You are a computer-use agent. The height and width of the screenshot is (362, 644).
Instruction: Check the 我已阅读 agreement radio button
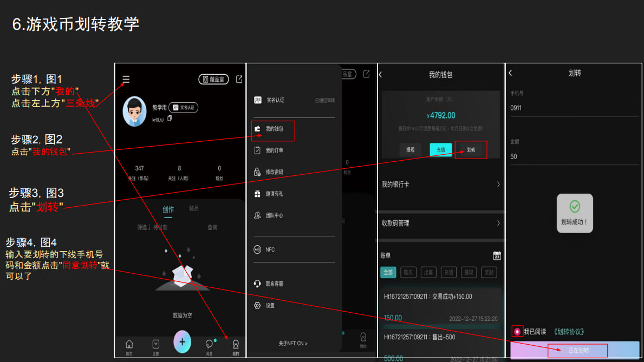[x=517, y=331]
